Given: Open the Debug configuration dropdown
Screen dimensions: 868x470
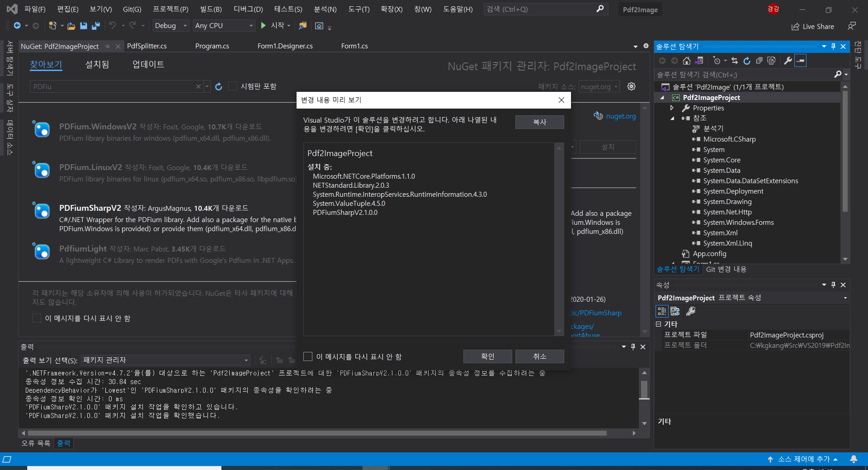Looking at the screenshot, I should 170,26.
